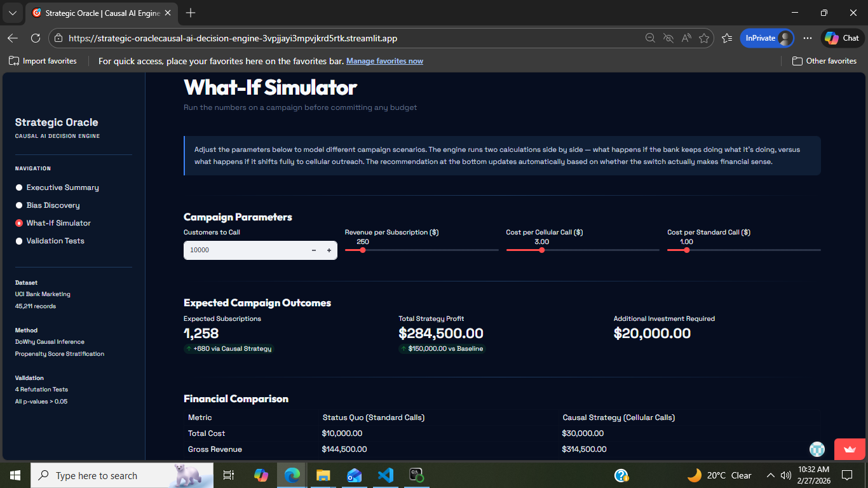Increase Customers to Call with plus
868x488 pixels.
tap(329, 250)
